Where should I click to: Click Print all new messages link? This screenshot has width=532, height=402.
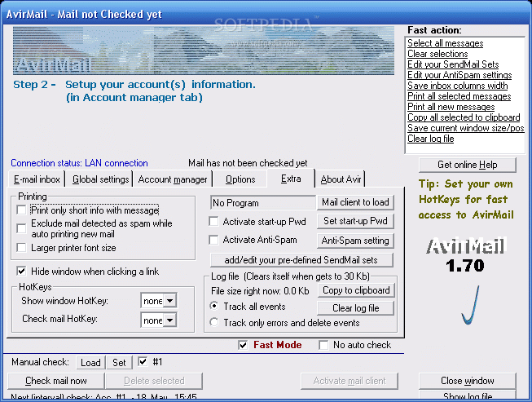pyautogui.click(x=451, y=107)
